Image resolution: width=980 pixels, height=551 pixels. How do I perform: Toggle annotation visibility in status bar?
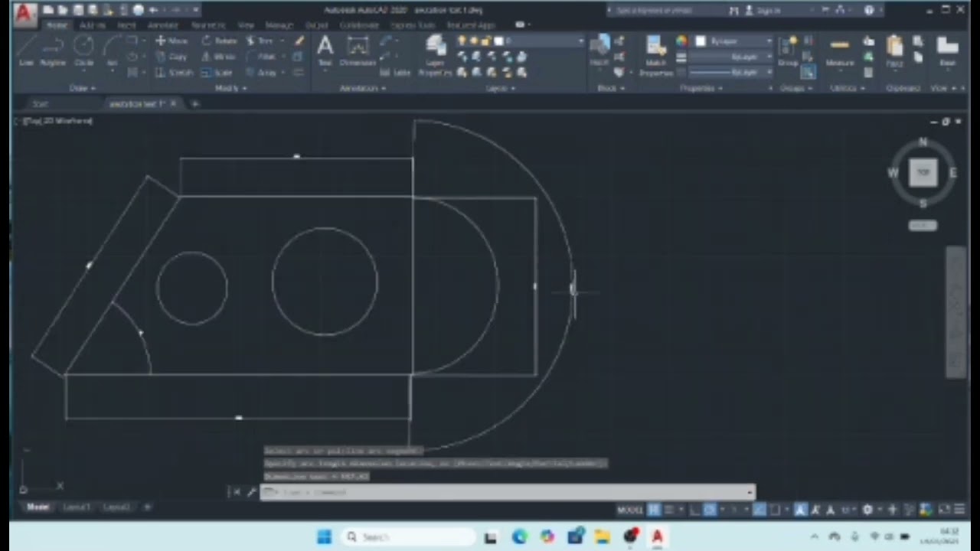[800, 510]
